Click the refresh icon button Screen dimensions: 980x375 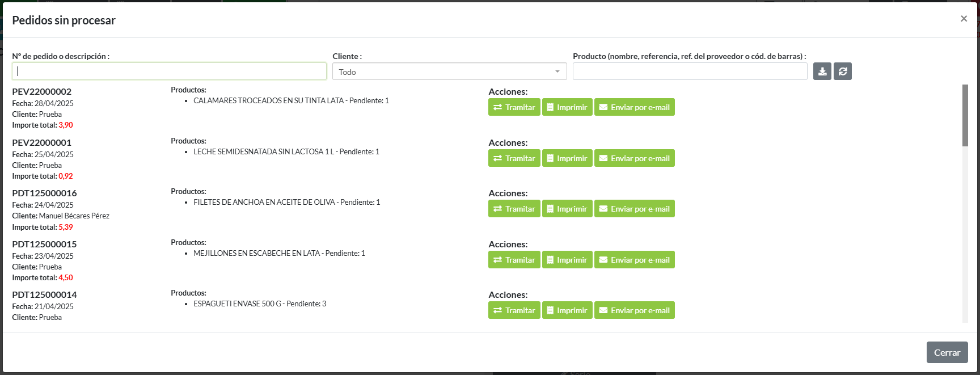click(842, 71)
